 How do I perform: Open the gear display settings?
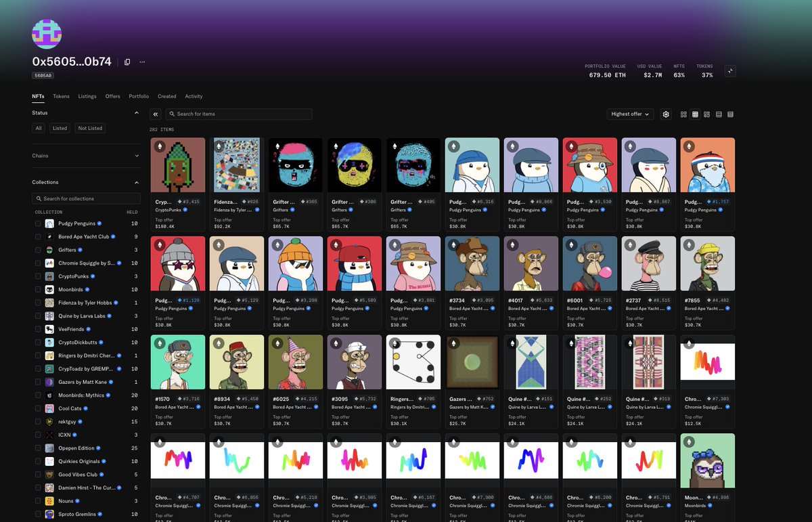click(x=666, y=114)
